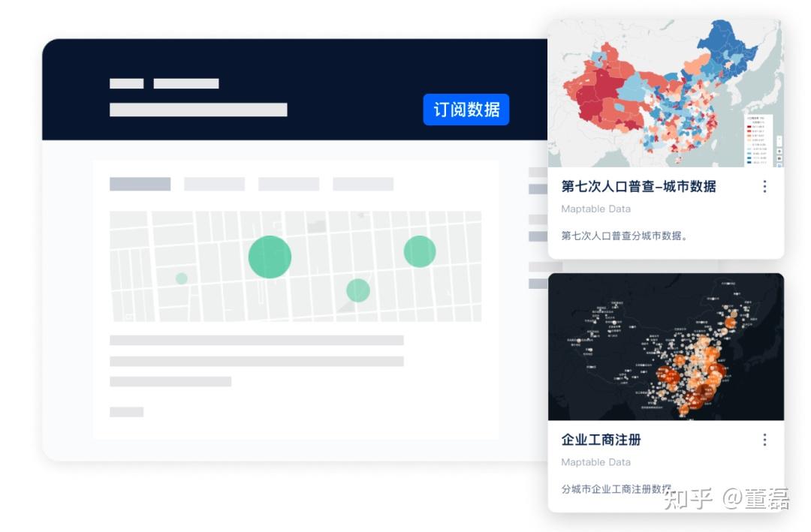Toggle the green bubble on the map's right side

click(419, 252)
